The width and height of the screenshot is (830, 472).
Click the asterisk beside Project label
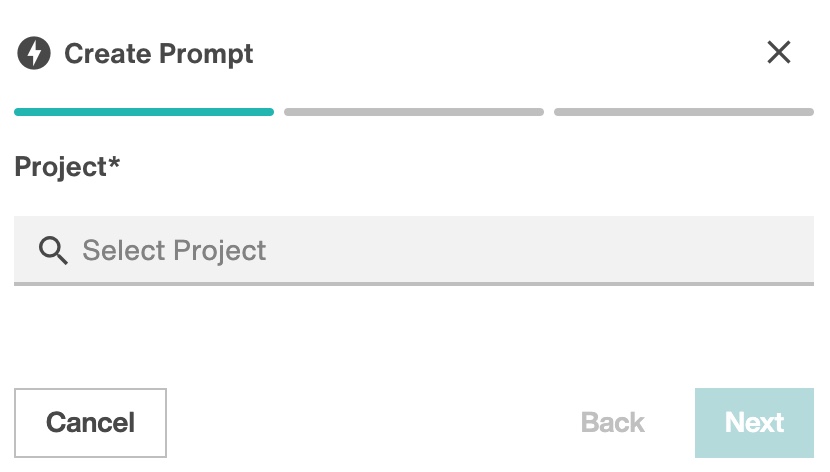coord(114,162)
